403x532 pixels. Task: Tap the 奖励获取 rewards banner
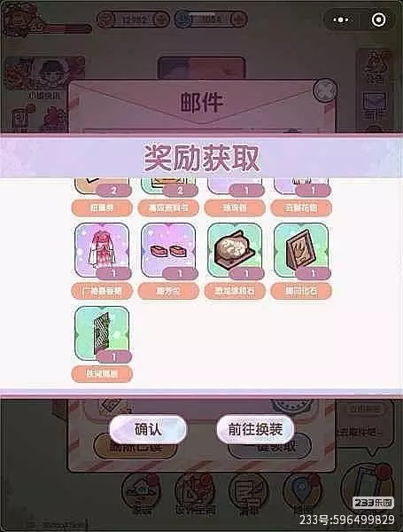pyautogui.click(x=201, y=158)
